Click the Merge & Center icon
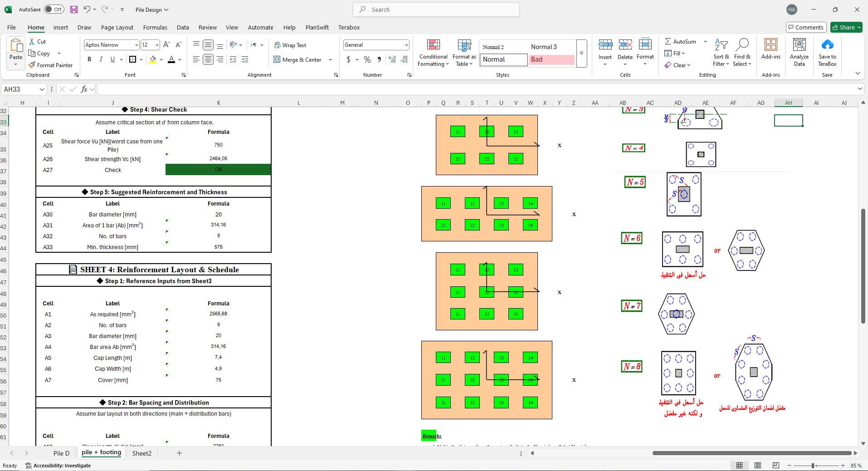 point(277,59)
